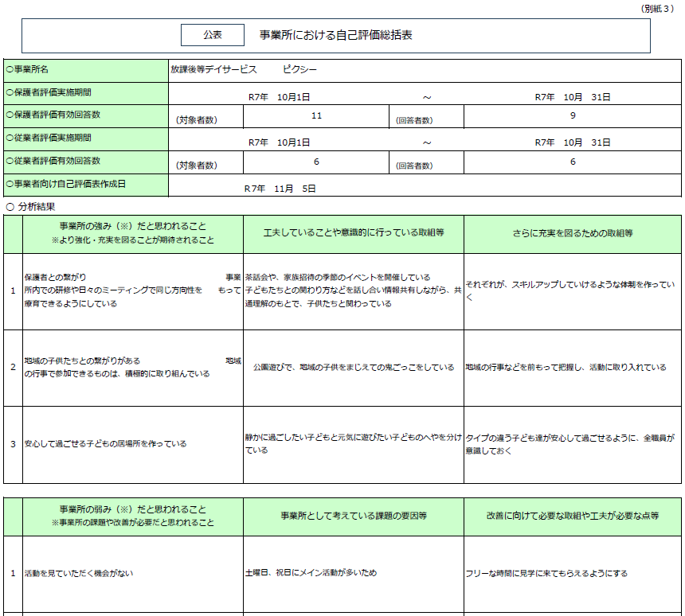The width and height of the screenshot is (685, 616).
Task: Select the ○事業所名 label cell
Action: 86,70
